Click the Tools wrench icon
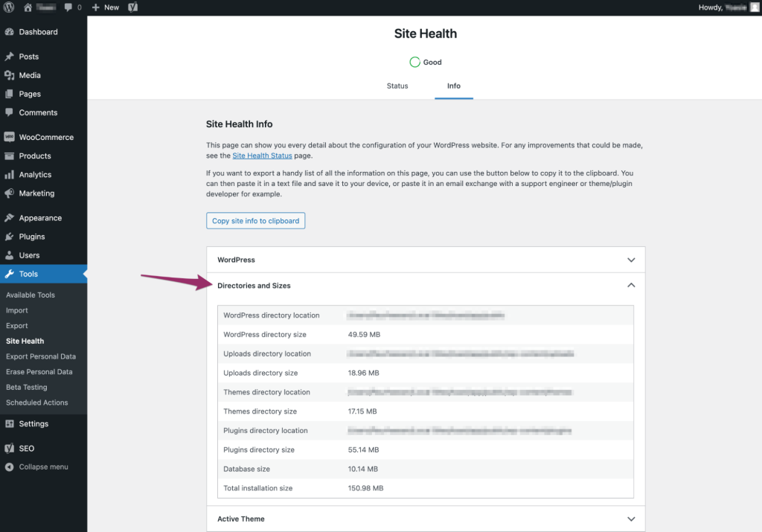 pos(9,274)
